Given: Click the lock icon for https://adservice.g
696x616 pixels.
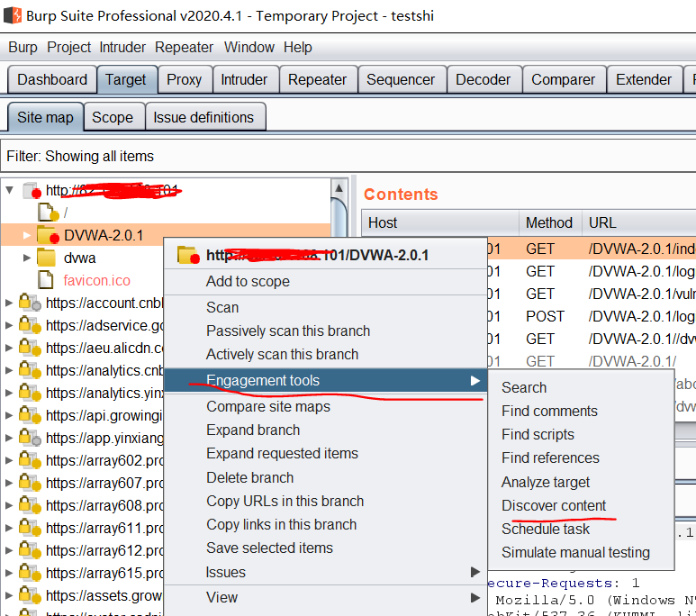Looking at the screenshot, I should point(30,325).
